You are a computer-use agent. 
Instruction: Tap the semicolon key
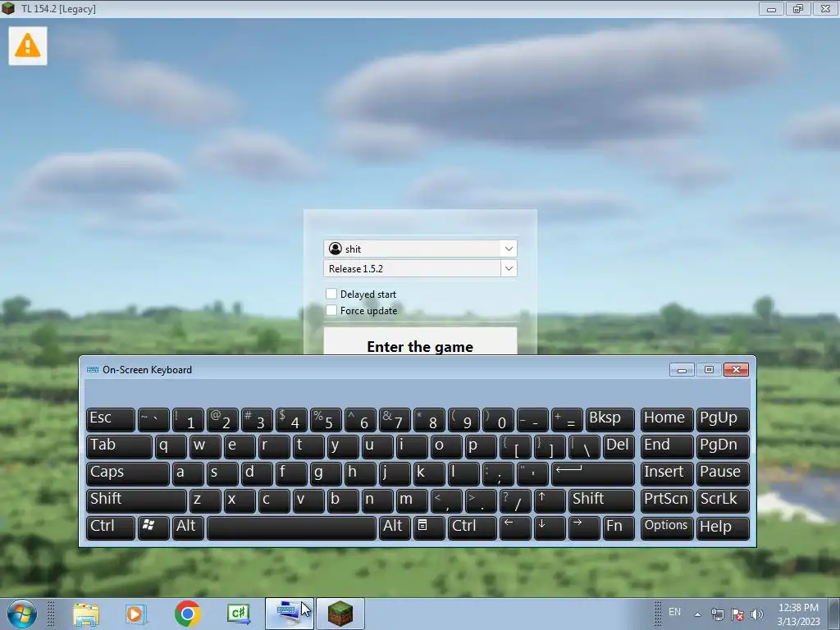click(x=498, y=473)
